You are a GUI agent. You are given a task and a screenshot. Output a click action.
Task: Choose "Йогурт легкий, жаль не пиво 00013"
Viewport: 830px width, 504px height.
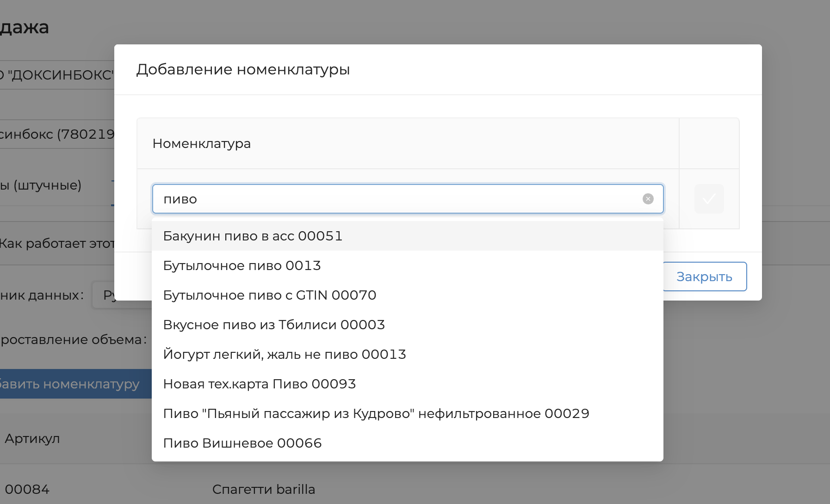coord(285,354)
